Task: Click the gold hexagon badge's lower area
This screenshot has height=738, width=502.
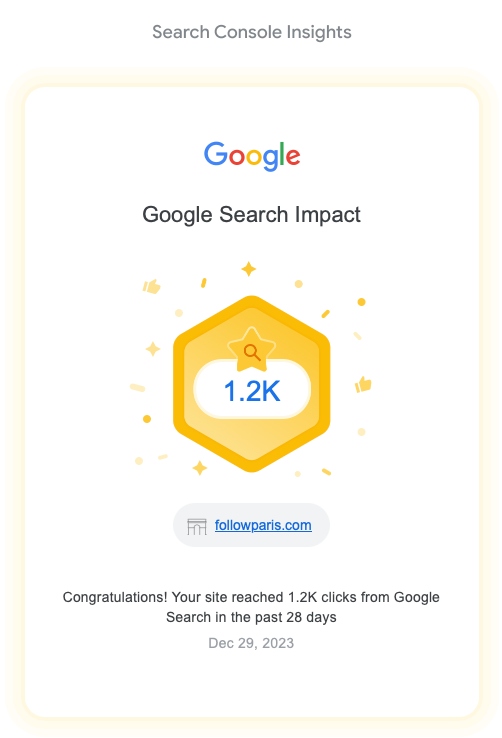Action: coord(252,445)
